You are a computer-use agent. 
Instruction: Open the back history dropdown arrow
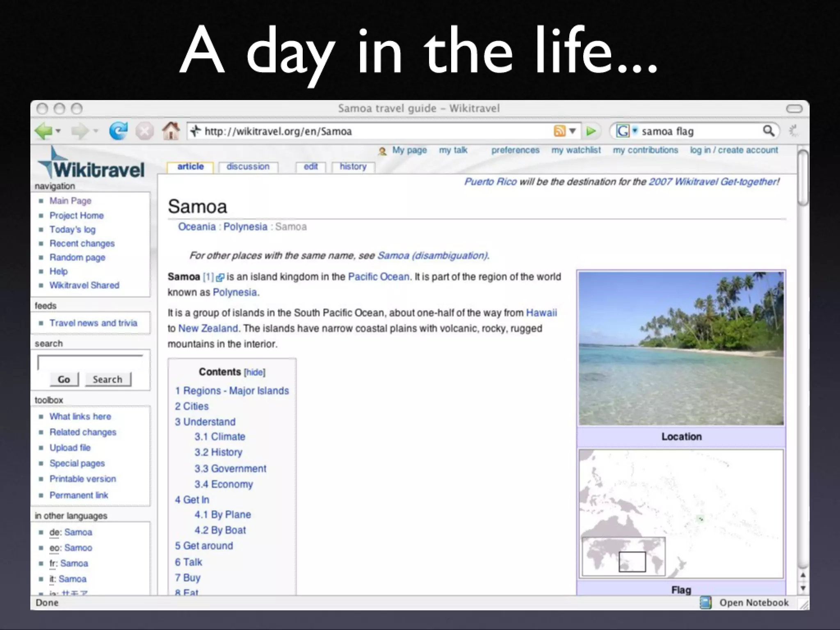[x=58, y=131]
